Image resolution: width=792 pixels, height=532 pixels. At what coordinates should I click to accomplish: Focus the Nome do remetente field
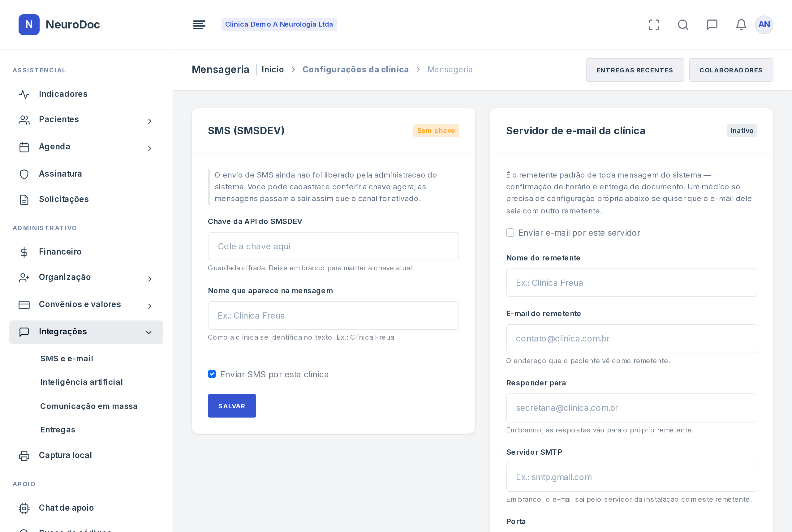pyautogui.click(x=631, y=283)
